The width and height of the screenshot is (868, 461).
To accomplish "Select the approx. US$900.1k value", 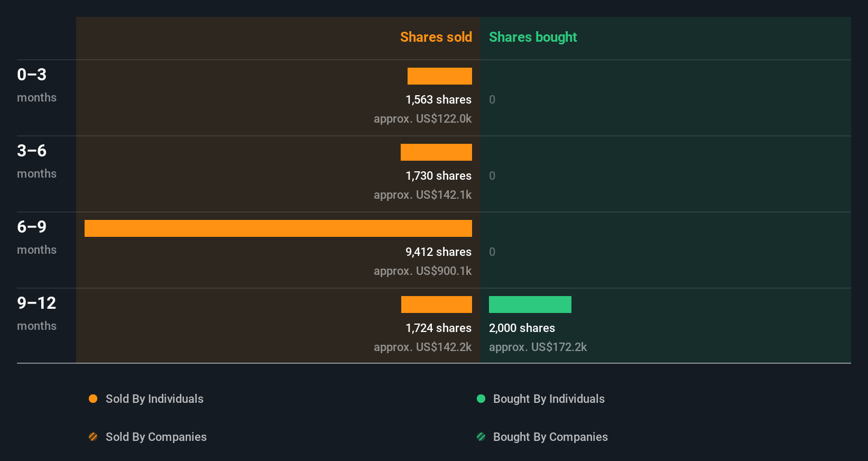I will [422, 271].
